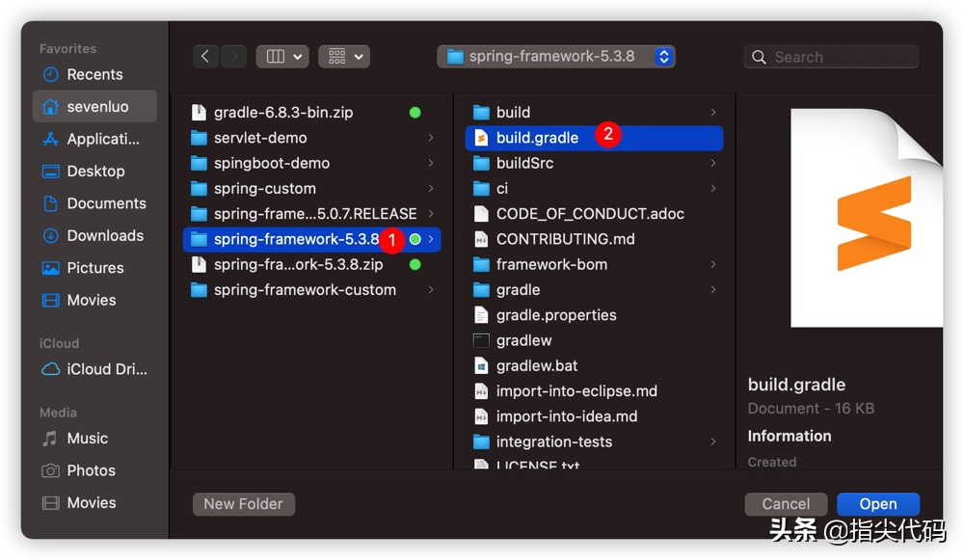Select the ci folder icon
This screenshot has width=964, height=560.
pyautogui.click(x=481, y=188)
